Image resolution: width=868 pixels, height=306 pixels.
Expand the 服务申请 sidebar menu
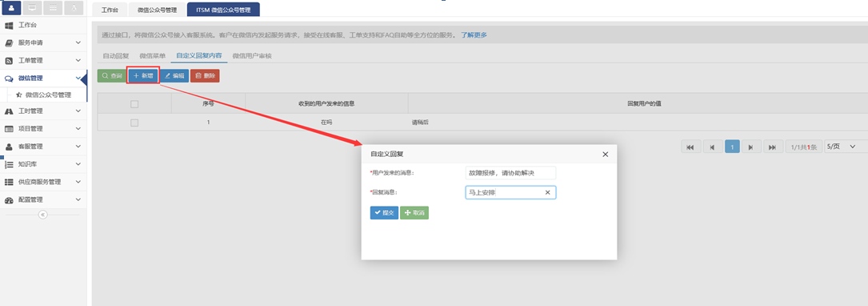click(43, 42)
